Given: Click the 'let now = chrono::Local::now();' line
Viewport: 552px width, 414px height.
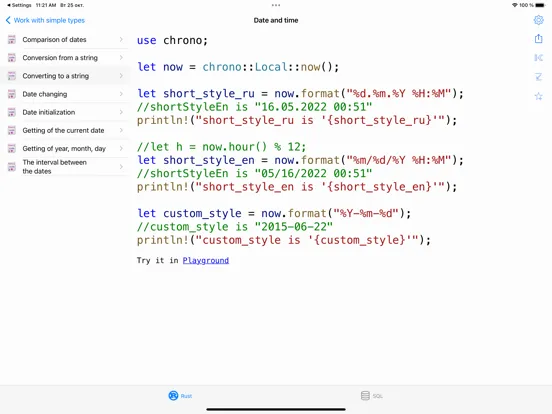Looking at the screenshot, I should (238, 67).
